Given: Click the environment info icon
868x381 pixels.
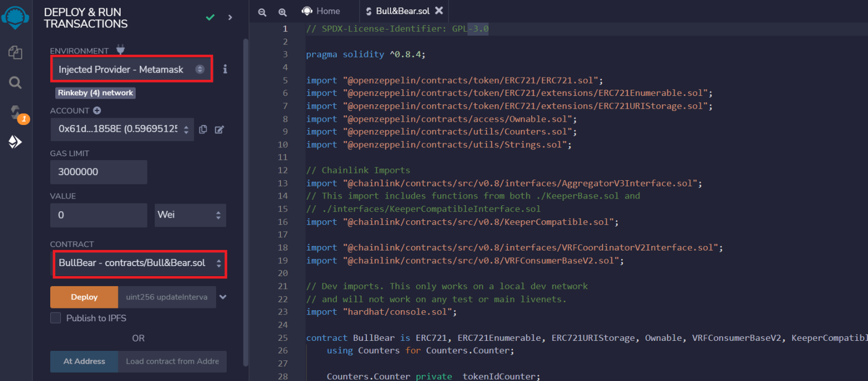Looking at the screenshot, I should (x=225, y=69).
